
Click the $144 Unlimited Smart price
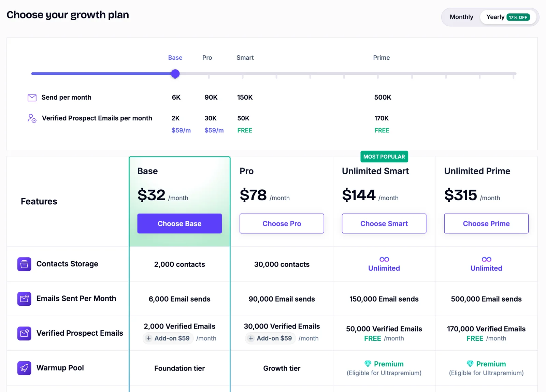click(359, 195)
